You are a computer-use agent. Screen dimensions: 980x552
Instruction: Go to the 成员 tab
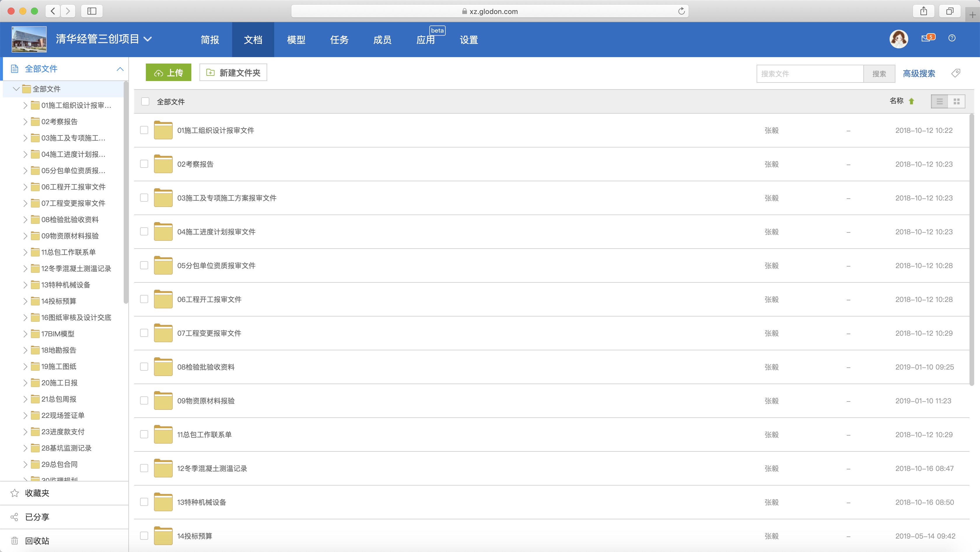click(382, 40)
